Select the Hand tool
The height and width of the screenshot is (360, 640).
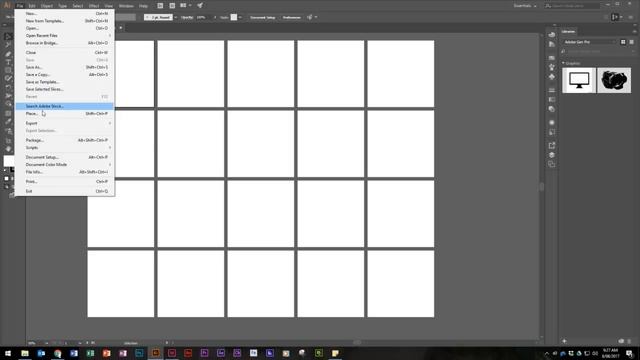(8, 149)
